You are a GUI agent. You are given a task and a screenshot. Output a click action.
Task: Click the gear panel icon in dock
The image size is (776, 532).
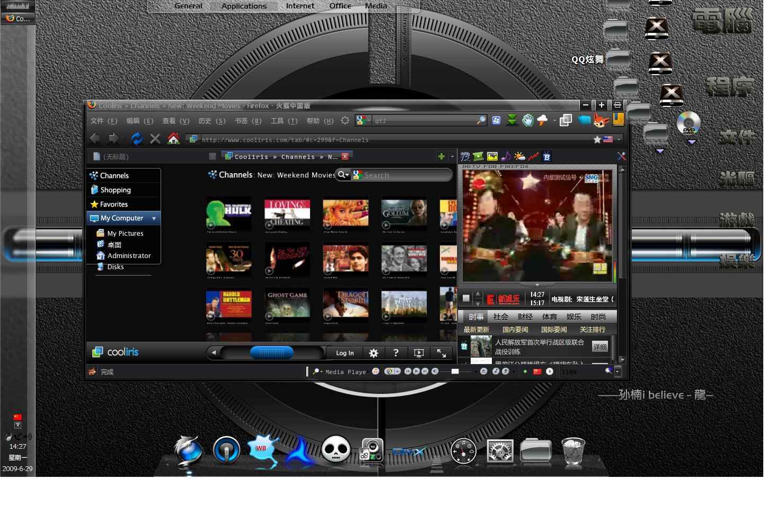pyautogui.click(x=500, y=451)
